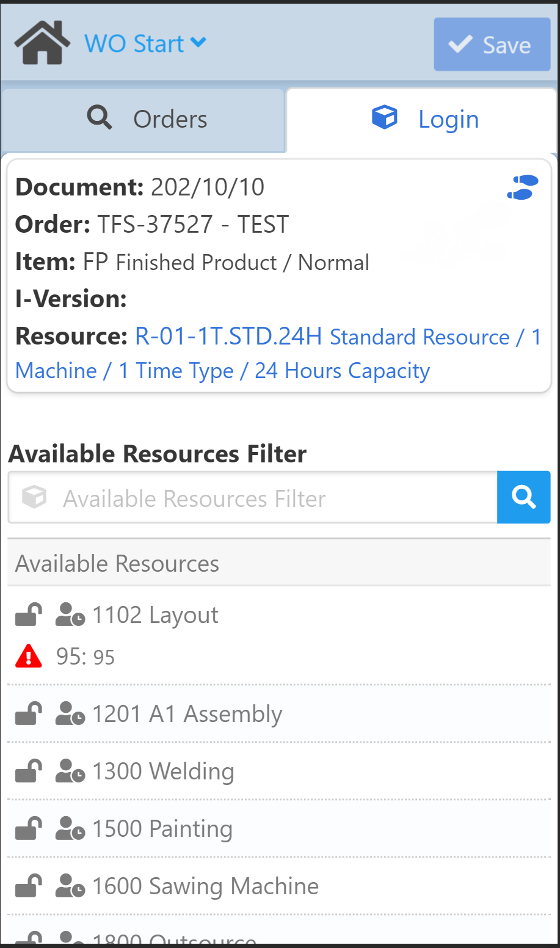Expand the Available Resources section header
Viewport: 560px width, 948px height.
tap(117, 563)
